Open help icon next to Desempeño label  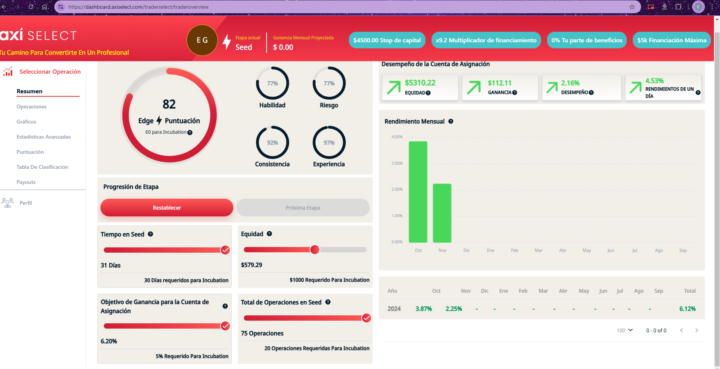pos(591,93)
